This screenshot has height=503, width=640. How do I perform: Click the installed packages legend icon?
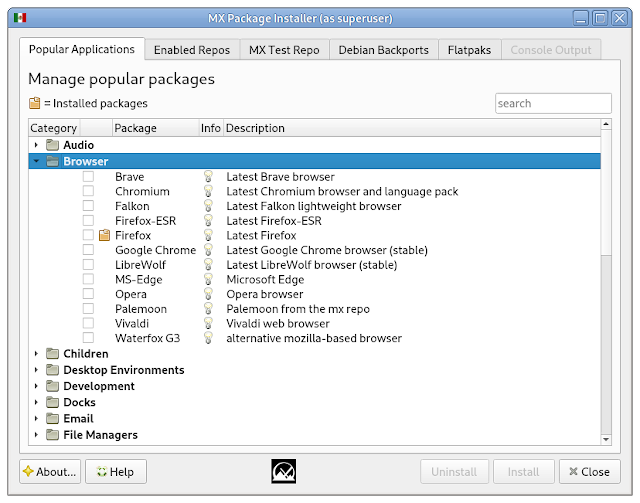click(x=35, y=103)
